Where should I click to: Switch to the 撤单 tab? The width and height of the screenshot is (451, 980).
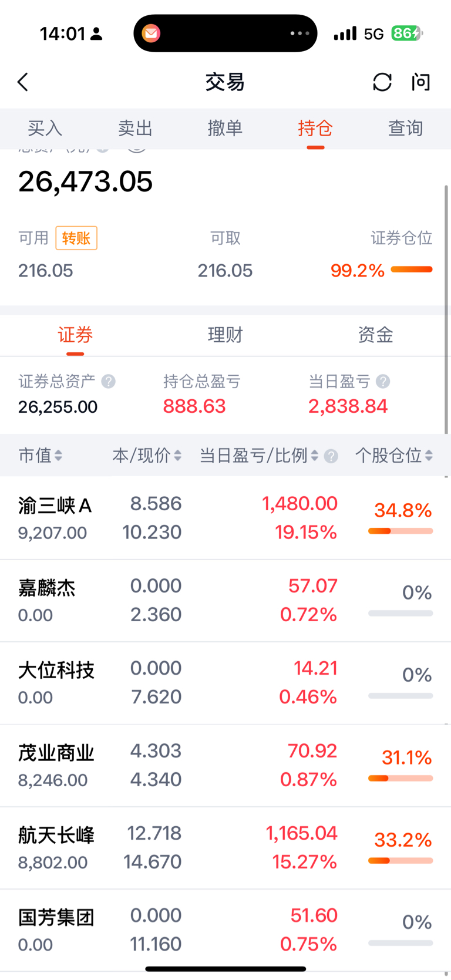(225, 128)
